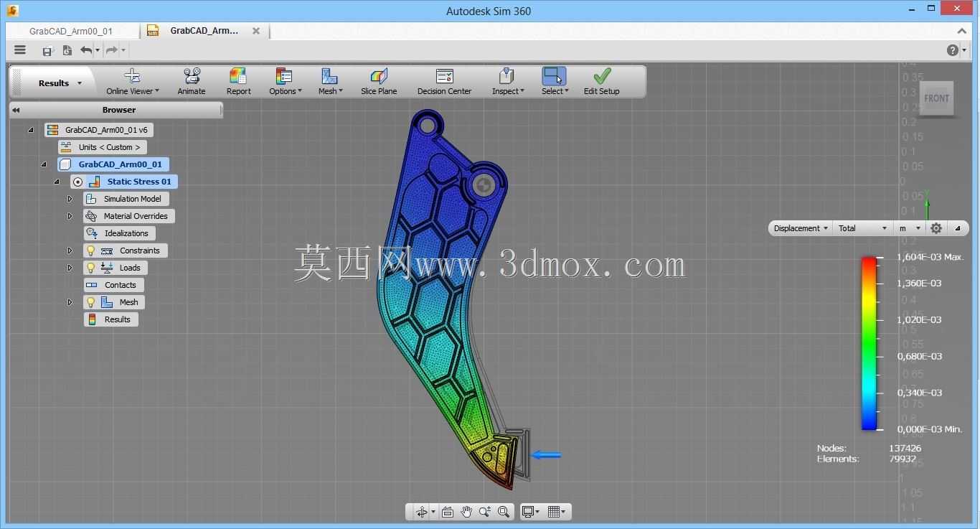Screen dimensions: 980x529
Task: Collapse the GrabCAD_Arm00_01 tree node
Action: coord(43,164)
